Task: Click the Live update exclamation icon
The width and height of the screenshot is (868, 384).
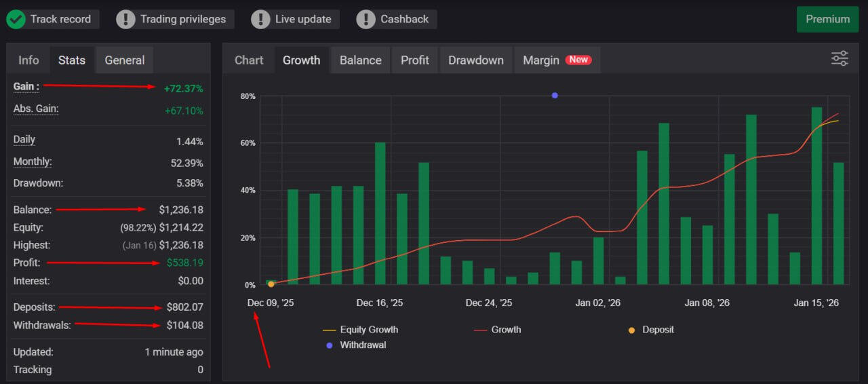Action: click(260, 19)
